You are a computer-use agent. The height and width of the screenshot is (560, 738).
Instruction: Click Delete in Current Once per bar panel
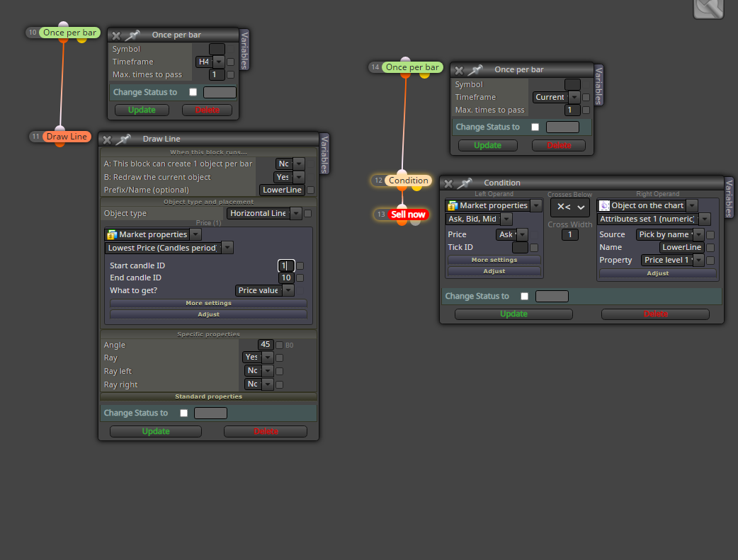559,146
